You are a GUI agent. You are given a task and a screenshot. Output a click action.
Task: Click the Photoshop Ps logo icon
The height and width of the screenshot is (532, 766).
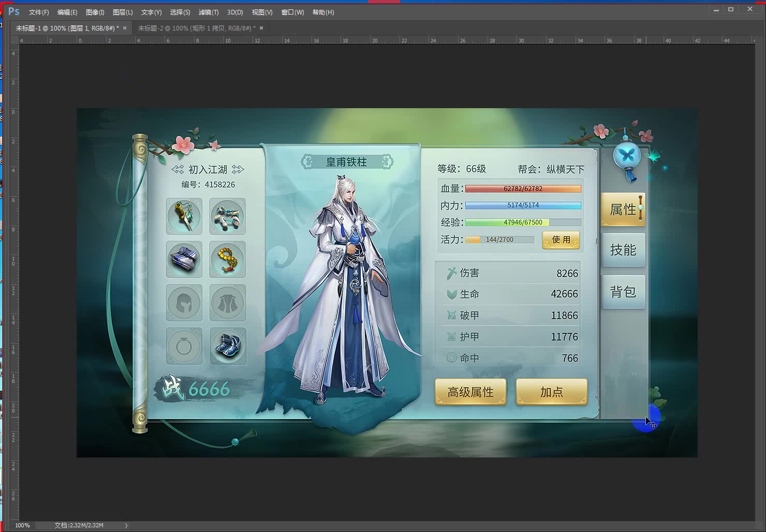click(x=14, y=11)
